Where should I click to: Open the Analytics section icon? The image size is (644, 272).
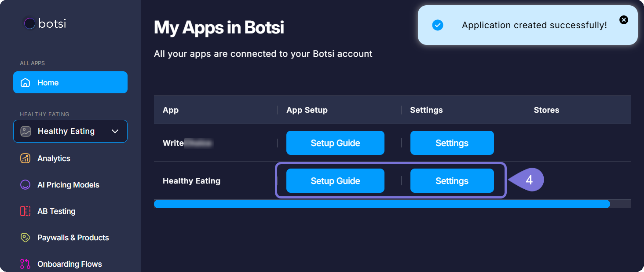25,158
